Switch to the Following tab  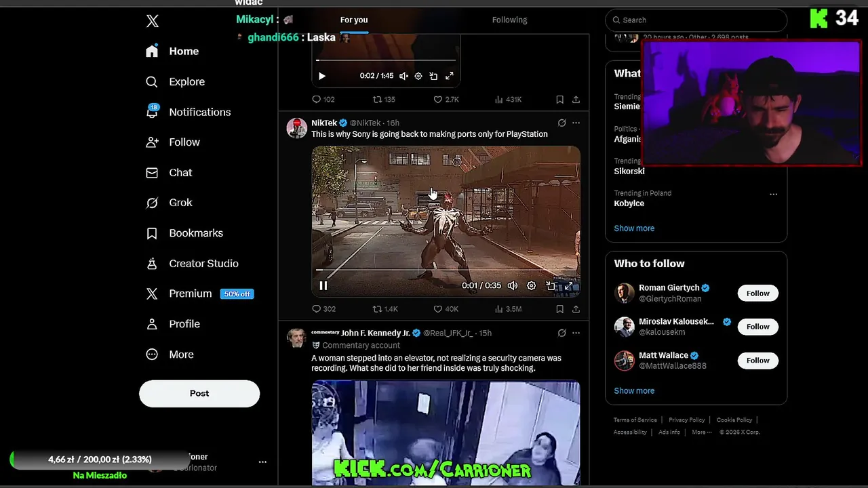510,20
